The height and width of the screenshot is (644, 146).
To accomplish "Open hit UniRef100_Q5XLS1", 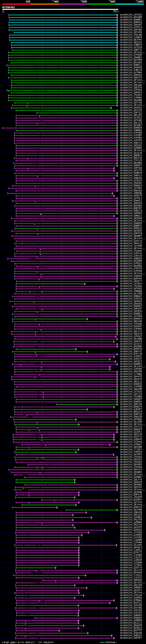I will click(131, 382).
